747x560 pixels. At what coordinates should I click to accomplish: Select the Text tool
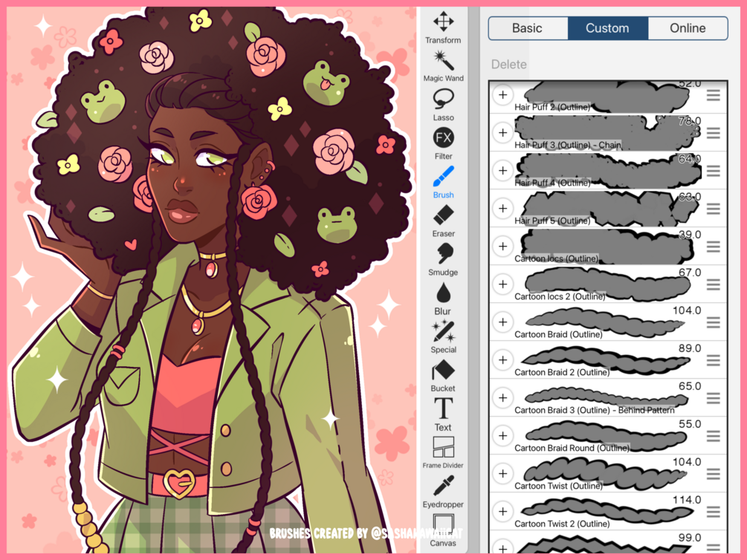(443, 414)
